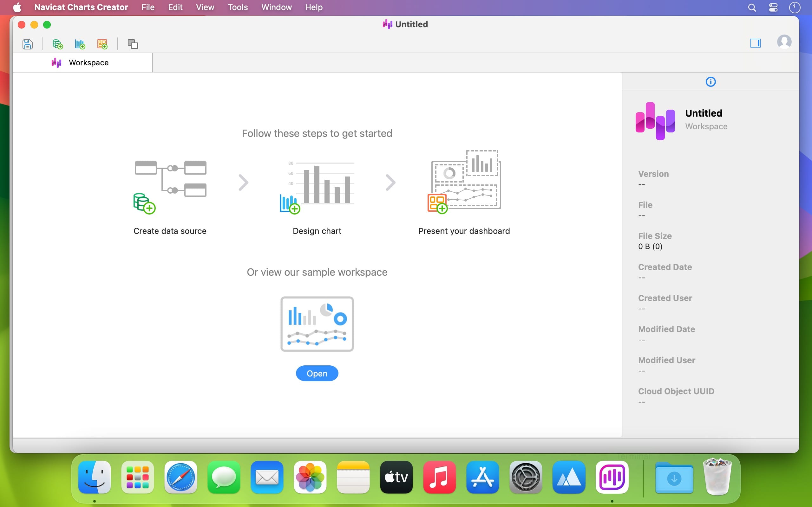The image size is (812, 507).
Task: Select the info panel icon
Action: 710,82
